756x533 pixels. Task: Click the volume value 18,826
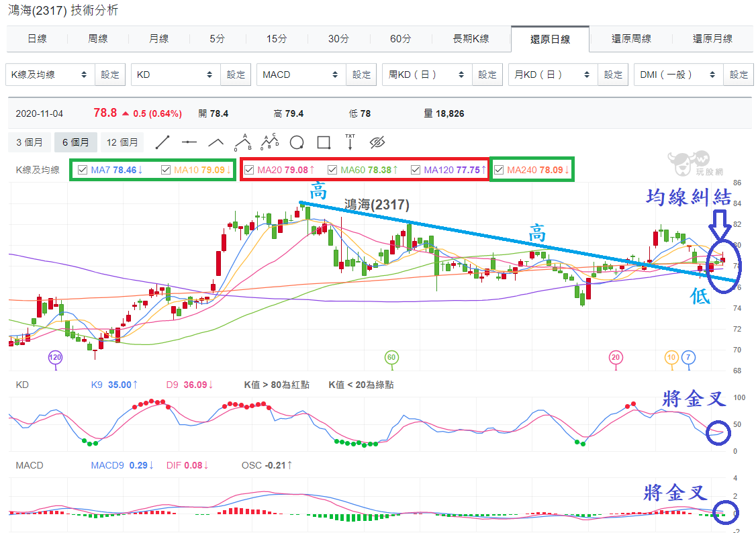click(x=450, y=113)
